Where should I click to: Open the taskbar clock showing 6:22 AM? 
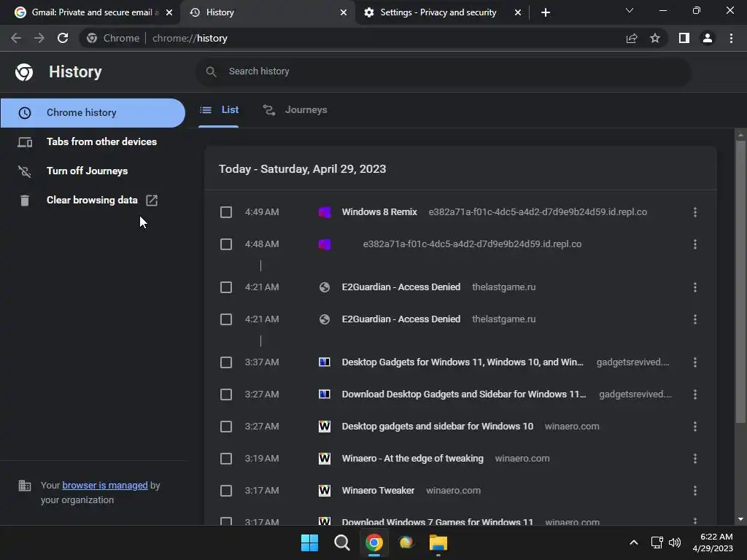pos(713,542)
